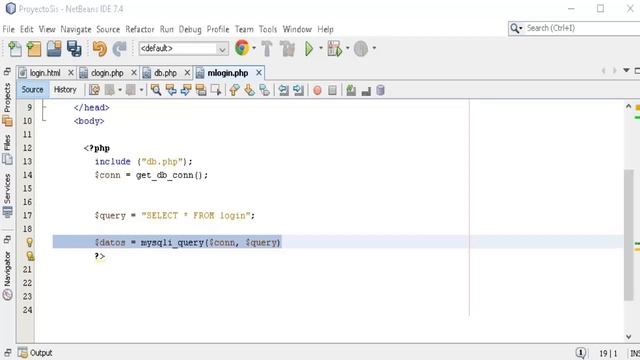Click the lightbulb hint on line 19

click(29, 242)
